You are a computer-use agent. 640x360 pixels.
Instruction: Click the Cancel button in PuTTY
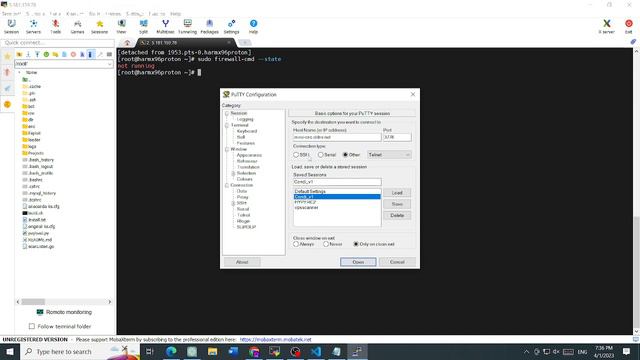[397, 262]
